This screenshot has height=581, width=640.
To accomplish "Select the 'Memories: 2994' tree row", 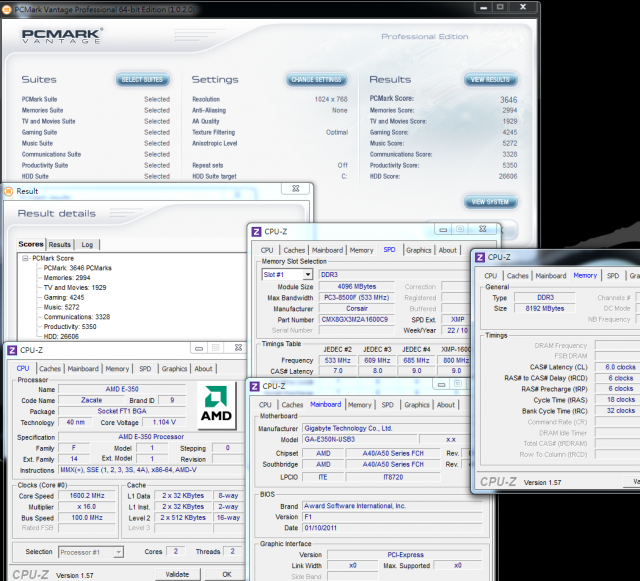I will 67,278.
